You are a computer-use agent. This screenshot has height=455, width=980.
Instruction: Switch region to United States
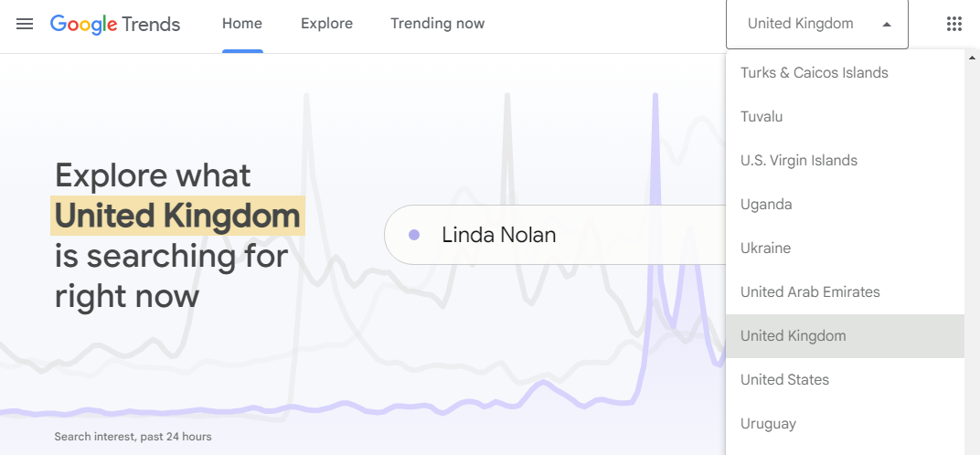[x=845, y=379]
